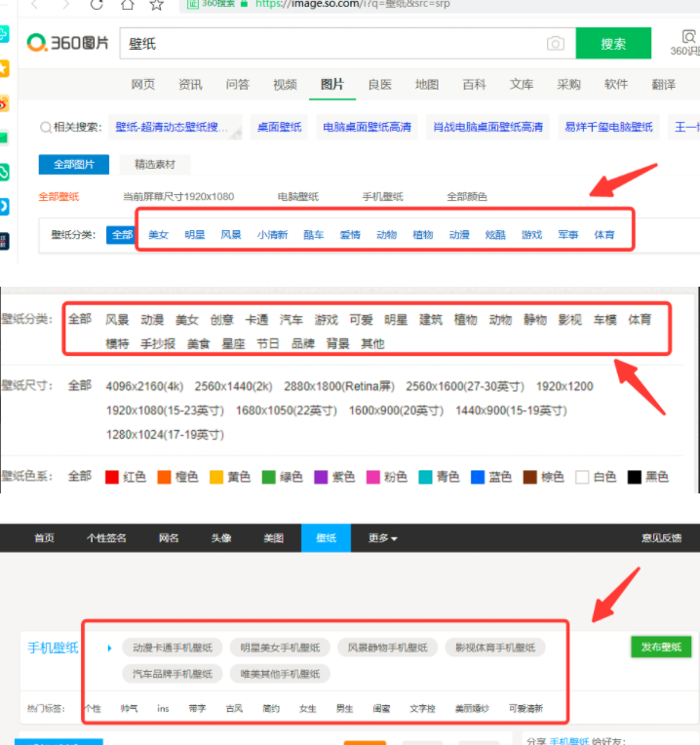Click the 壁纸 search input field
The width and height of the screenshot is (700, 745).
(348, 43)
